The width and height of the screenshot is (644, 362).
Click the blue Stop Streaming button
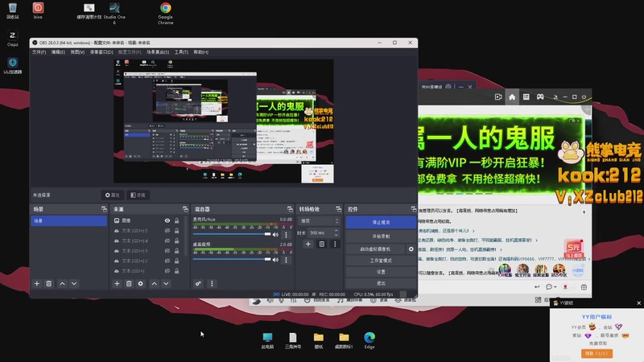(381, 222)
